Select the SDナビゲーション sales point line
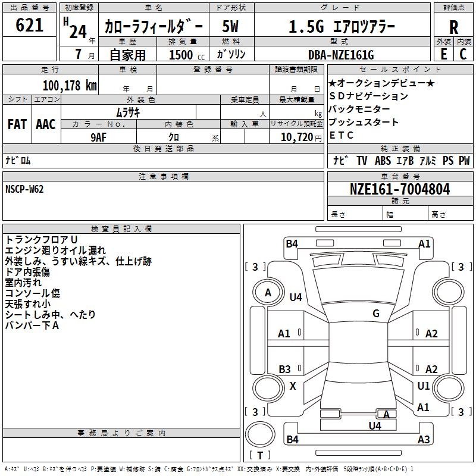 [368, 96]
